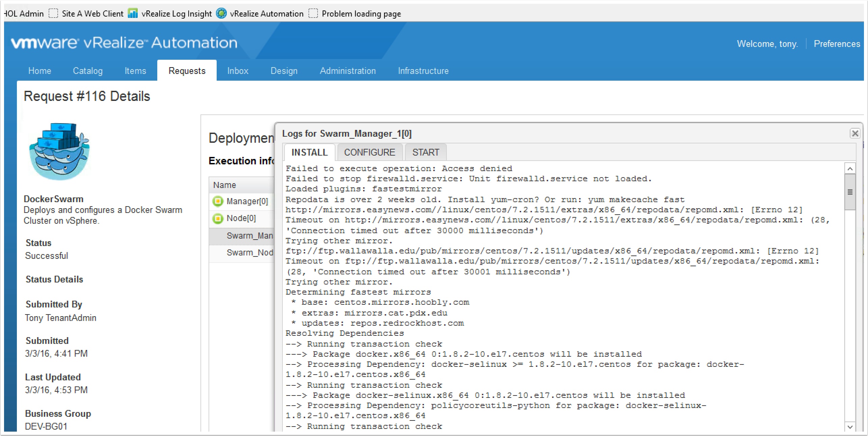Click the Name column header
The height and width of the screenshot is (436, 868).
pos(242,185)
